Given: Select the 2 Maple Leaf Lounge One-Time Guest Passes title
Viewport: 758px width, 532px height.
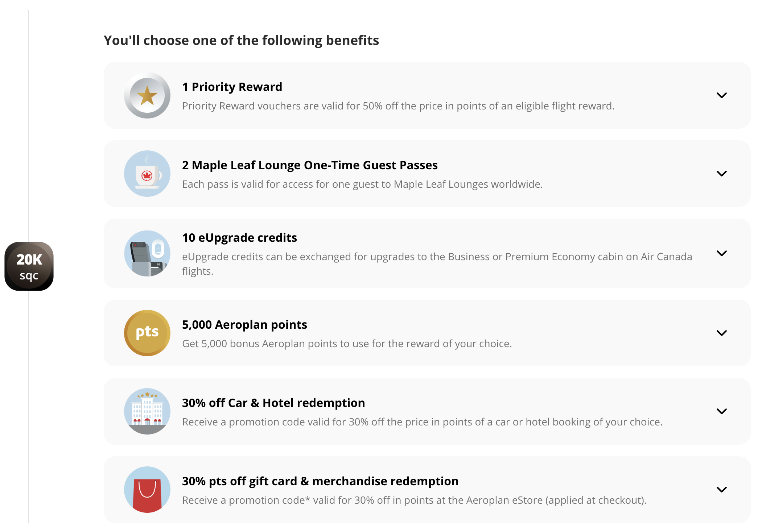Looking at the screenshot, I should 310,165.
